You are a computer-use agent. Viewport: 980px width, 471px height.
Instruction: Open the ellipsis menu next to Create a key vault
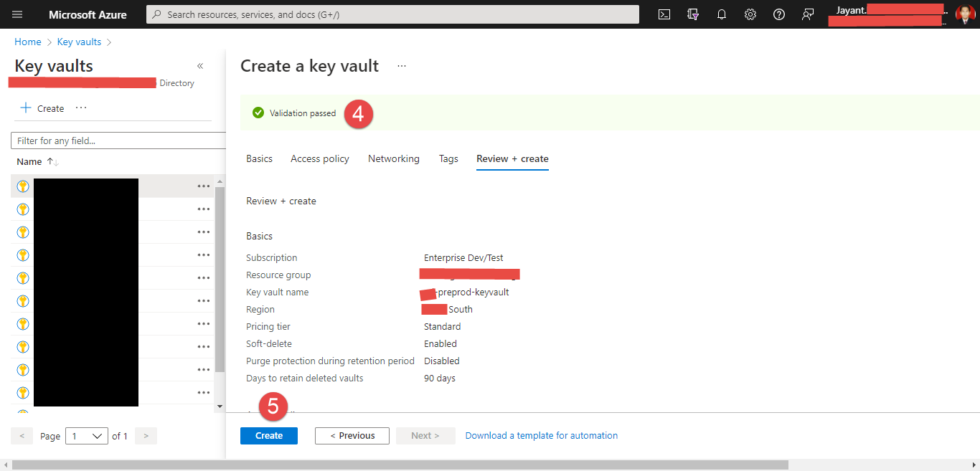point(402,66)
